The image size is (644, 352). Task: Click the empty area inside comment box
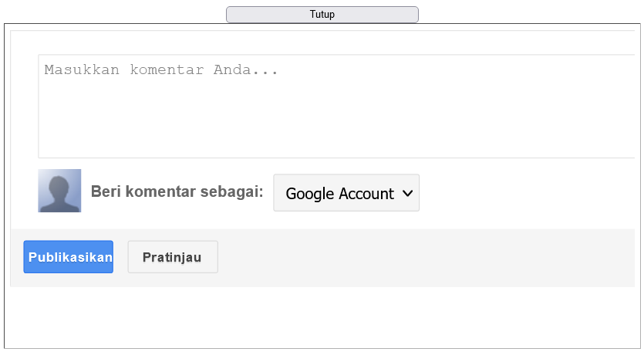tap(336, 119)
